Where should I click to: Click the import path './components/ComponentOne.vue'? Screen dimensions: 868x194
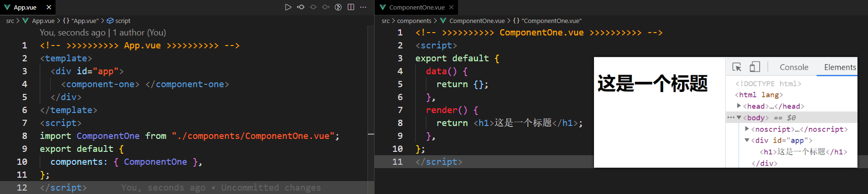click(253, 136)
